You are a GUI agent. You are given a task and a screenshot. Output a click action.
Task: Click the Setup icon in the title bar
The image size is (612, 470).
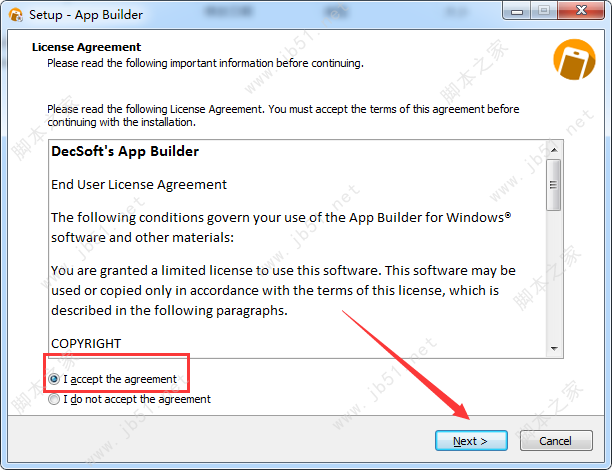17,14
